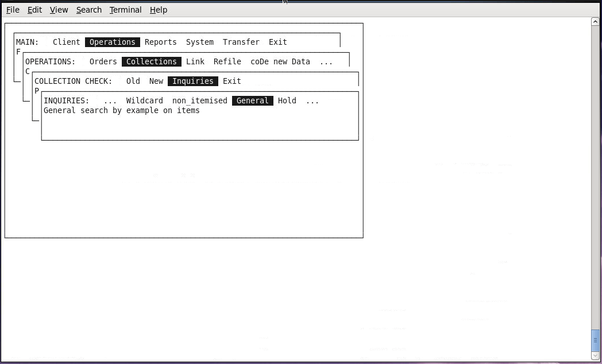Viewport: 602px width, 364px height.
Task: Select Reports in the MAIN menu
Action: 160,42
